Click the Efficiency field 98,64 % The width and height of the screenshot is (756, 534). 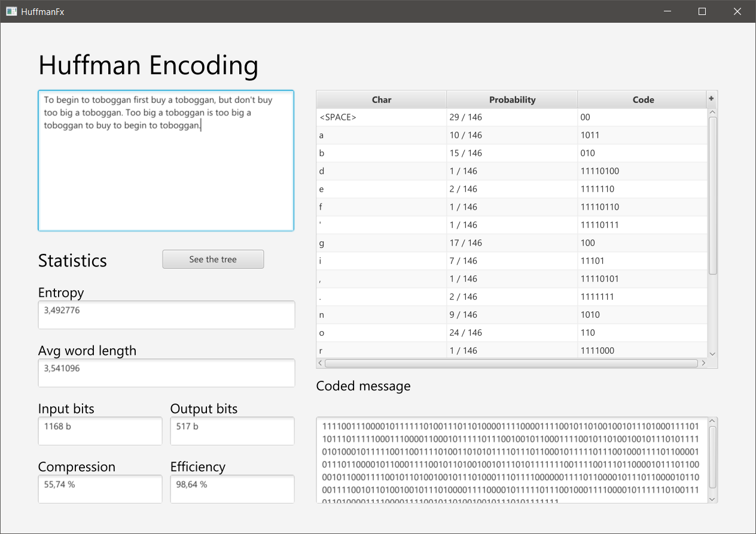(232, 489)
